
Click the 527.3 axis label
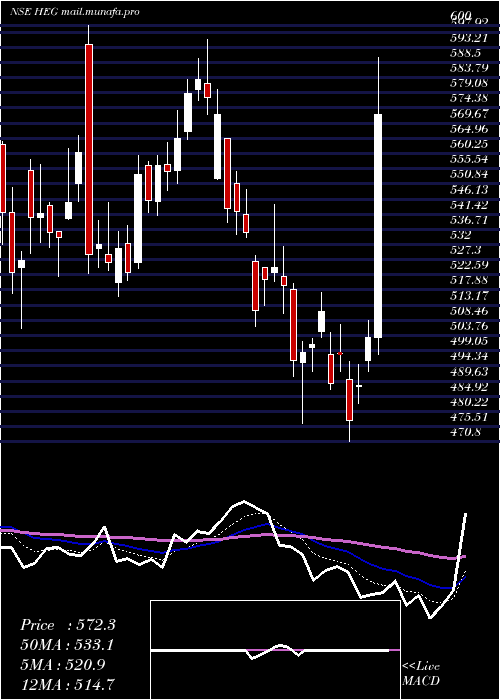point(465,250)
